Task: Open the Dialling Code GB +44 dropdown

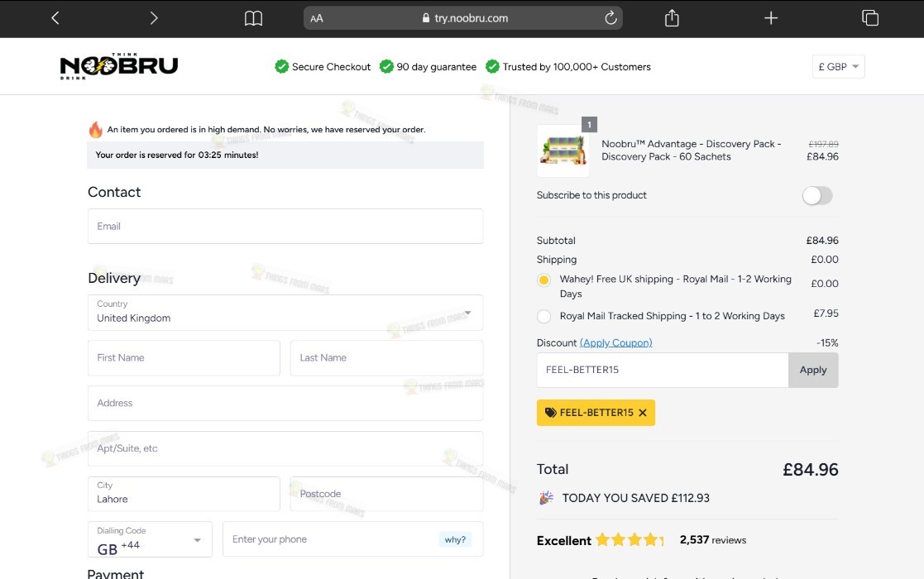Action: click(x=150, y=539)
